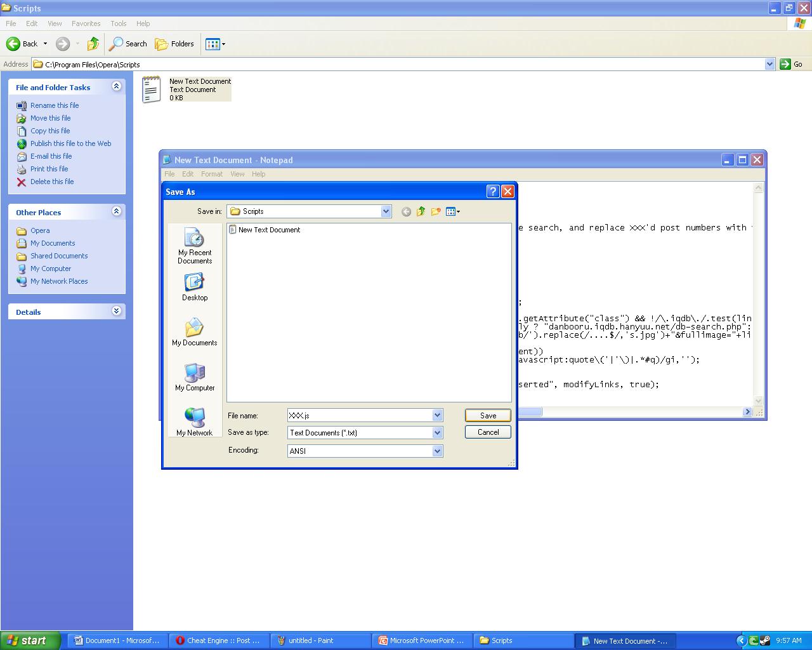
Task: Go up one level in Save As dialog
Action: [421, 211]
